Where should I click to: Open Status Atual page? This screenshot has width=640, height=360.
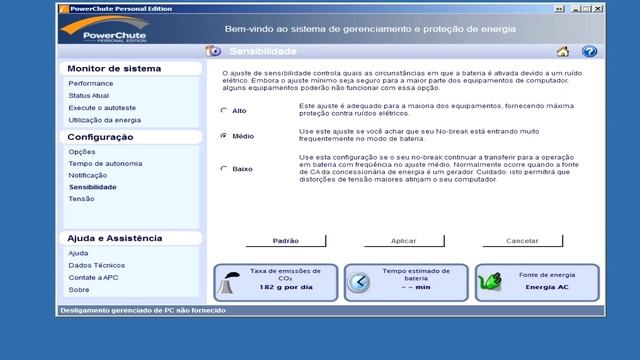(89, 96)
